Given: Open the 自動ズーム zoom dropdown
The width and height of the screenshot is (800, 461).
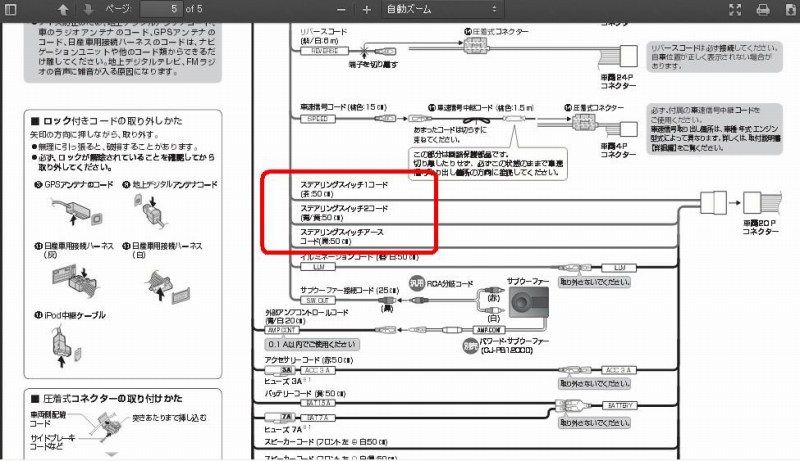Looking at the screenshot, I should (x=442, y=9).
